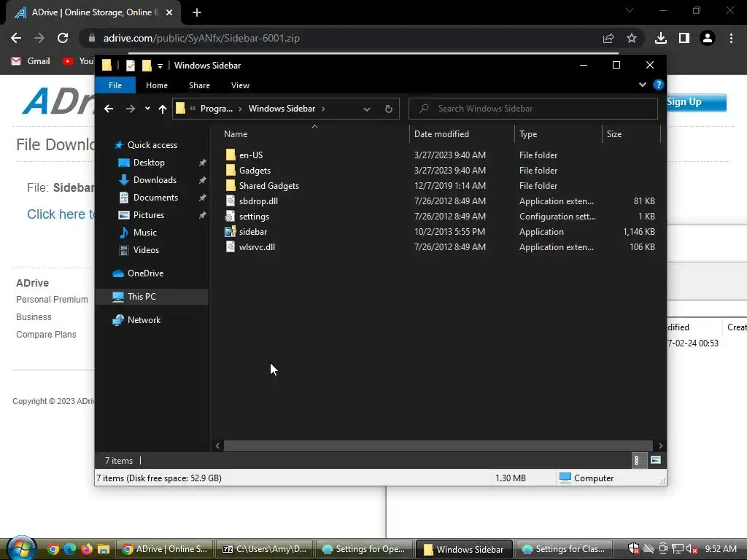Select the settings configuration file icon
747x560 pixels.
click(231, 216)
